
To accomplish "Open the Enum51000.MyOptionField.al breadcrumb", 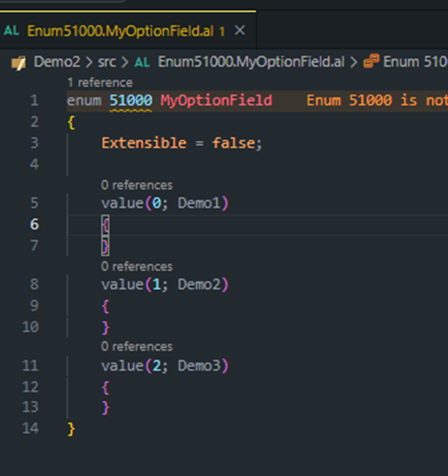I will tap(251, 62).
